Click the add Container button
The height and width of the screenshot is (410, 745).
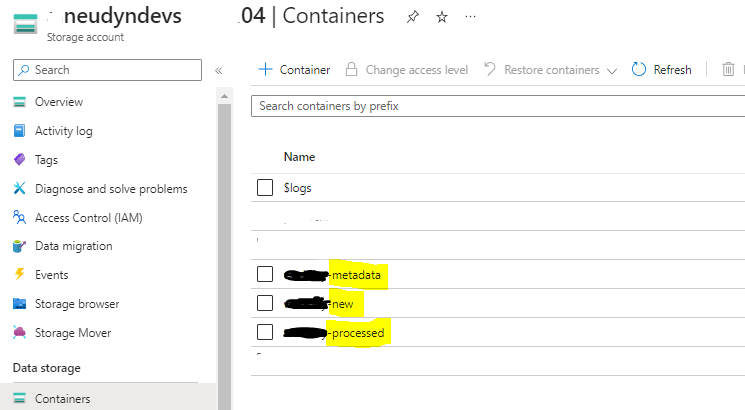294,70
